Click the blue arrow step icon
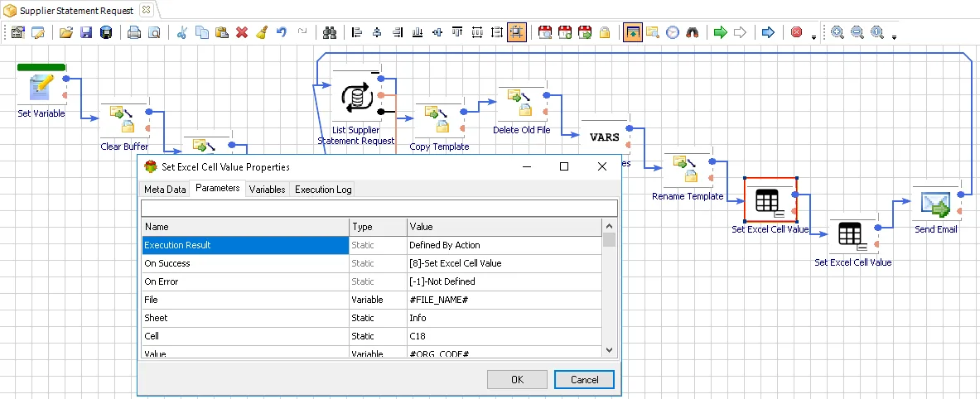Image resolution: width=980 pixels, height=399 pixels. (768, 32)
